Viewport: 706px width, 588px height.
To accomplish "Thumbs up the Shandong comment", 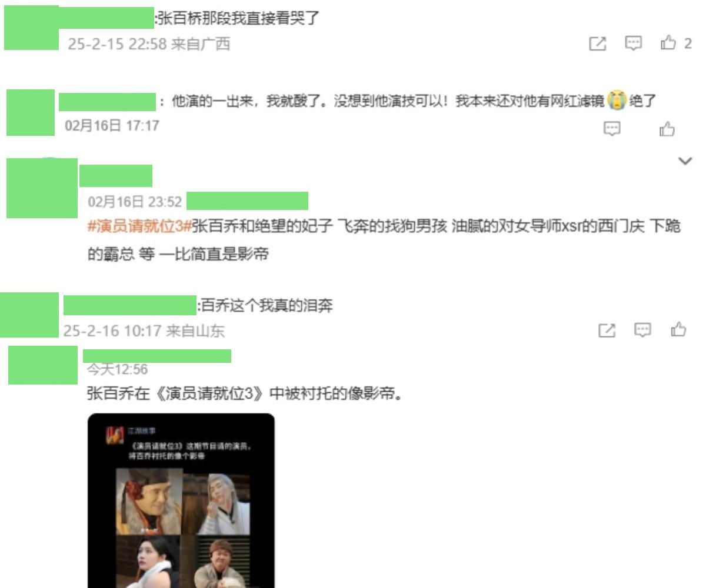I will point(678,330).
